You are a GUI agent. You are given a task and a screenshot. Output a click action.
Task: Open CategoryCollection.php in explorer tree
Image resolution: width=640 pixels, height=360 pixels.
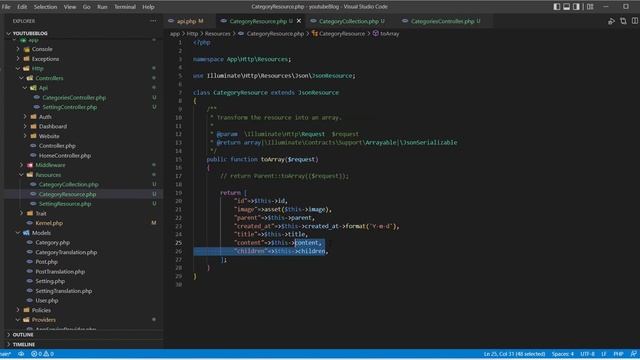click(69, 185)
